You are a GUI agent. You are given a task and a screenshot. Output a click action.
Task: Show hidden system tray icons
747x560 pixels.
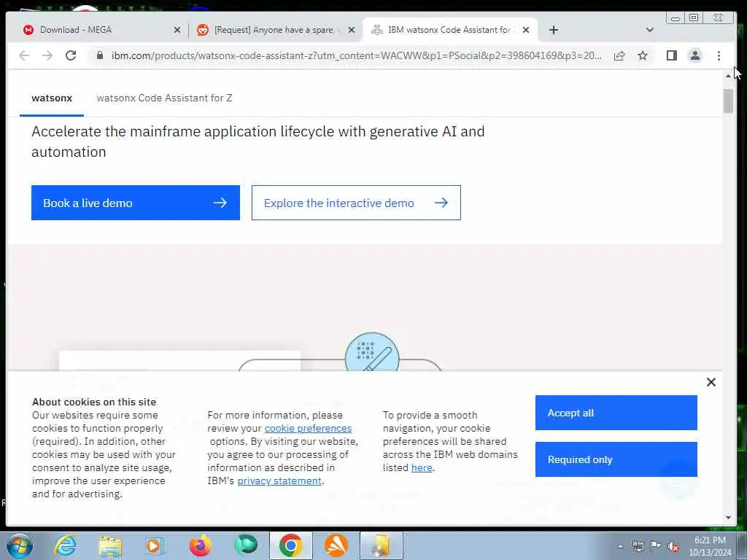tap(620, 547)
